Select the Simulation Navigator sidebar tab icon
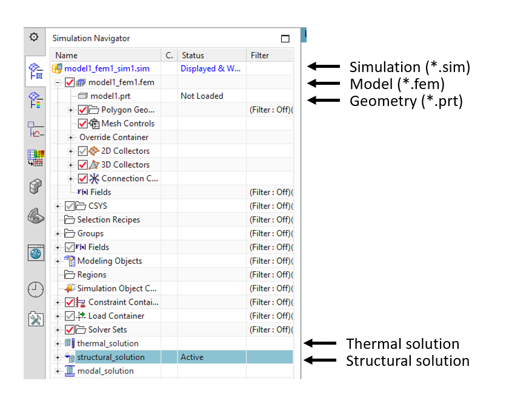Viewport: 532px width, 401px height. 36,70
